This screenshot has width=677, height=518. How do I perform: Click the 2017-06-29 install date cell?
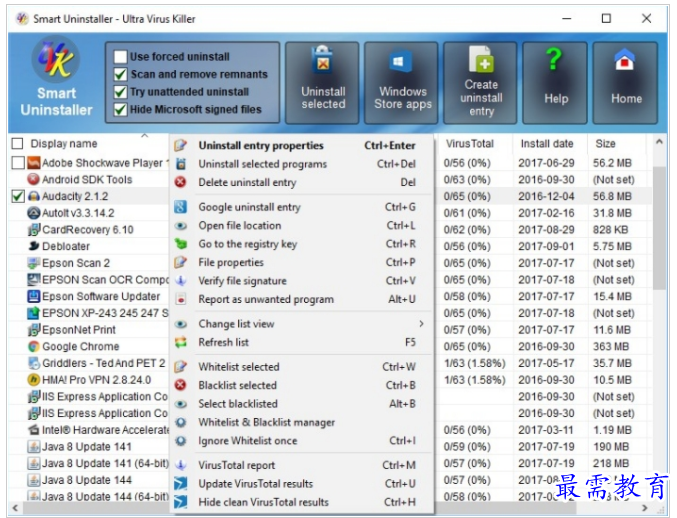(546, 163)
